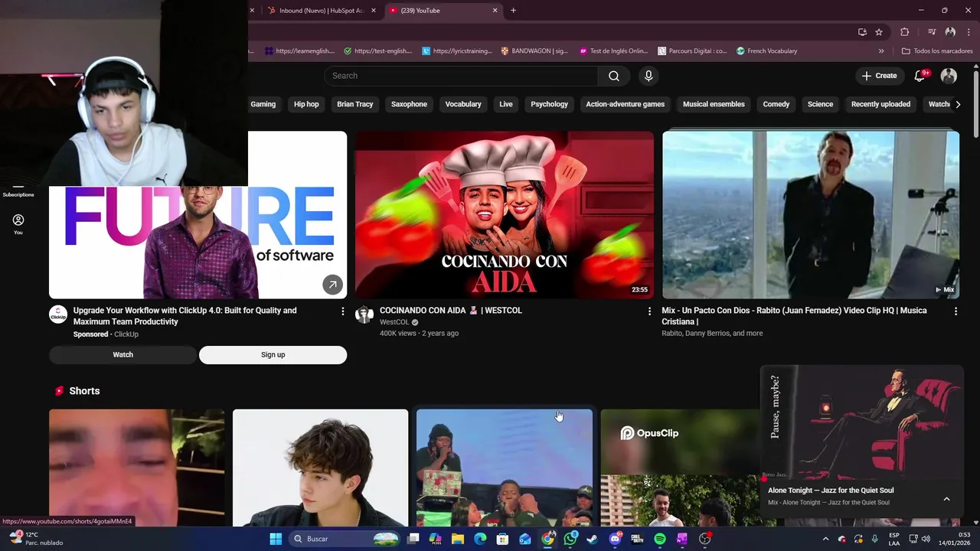Screen dimensions: 980x551
Task: Open the YouTube account avatar menu
Action: [x=949, y=76]
